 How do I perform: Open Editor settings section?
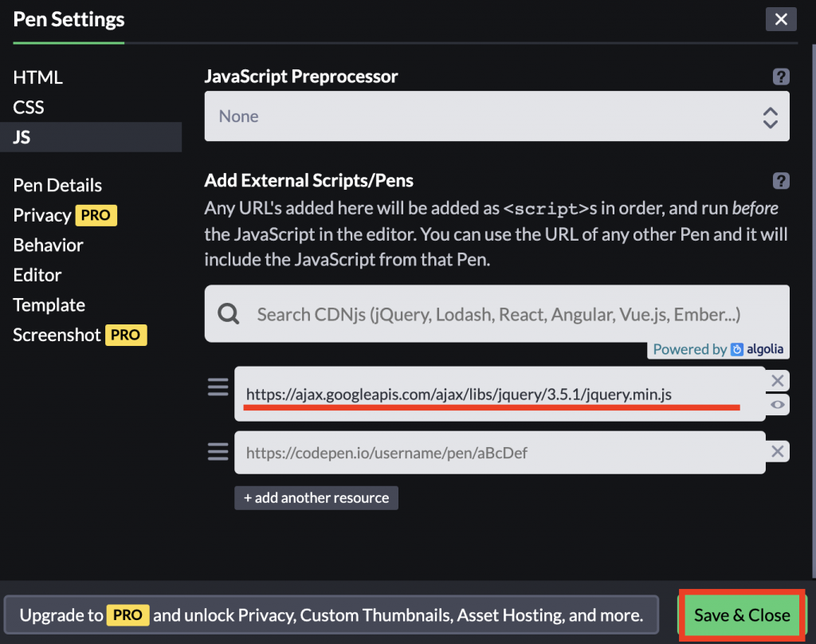click(x=37, y=275)
